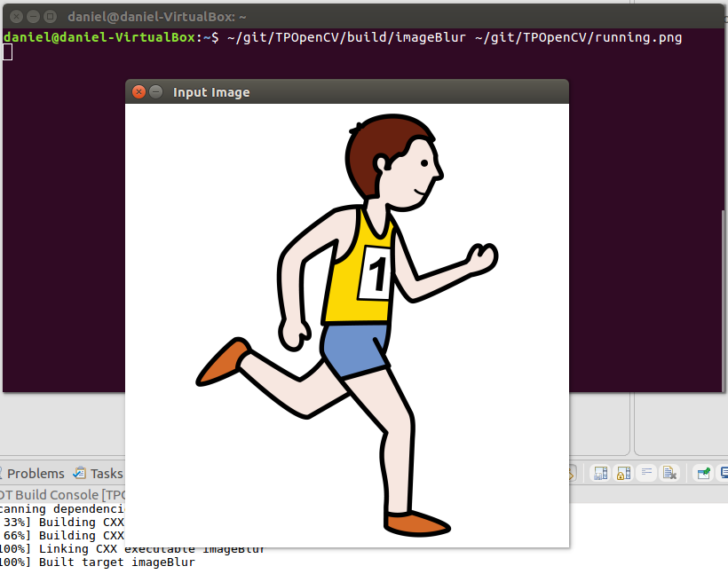
Task: Click the terminal cursor block
Action: tap(7, 52)
